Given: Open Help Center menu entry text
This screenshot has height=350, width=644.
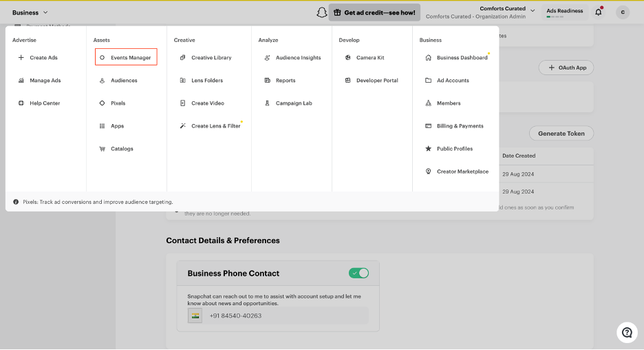Looking at the screenshot, I should (x=45, y=103).
